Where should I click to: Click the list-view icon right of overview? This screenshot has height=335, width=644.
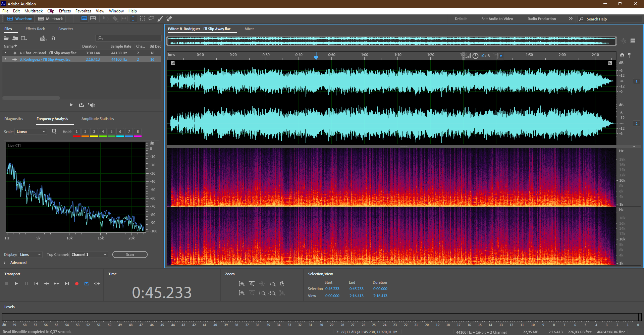pos(633,41)
